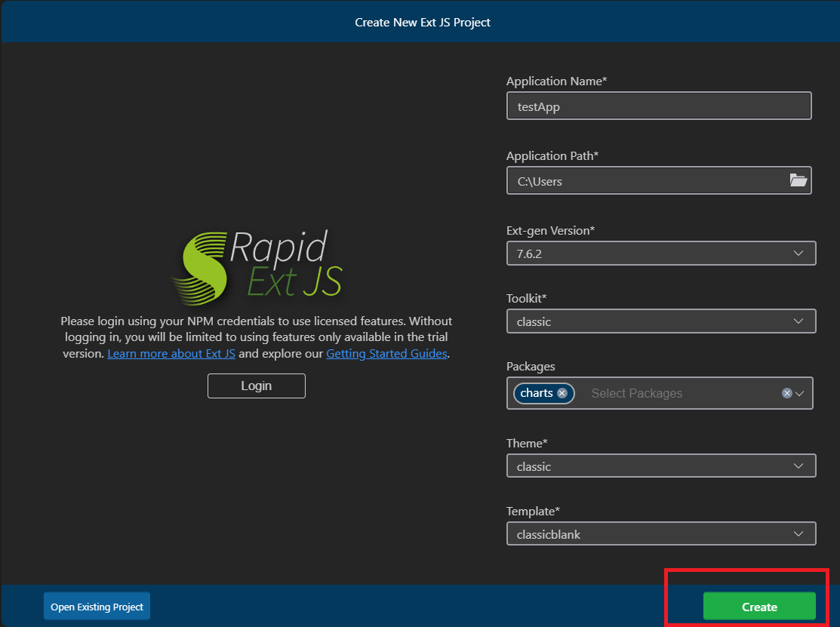Viewport: 840px width, 627px height.
Task: Remove the charts package tag
Action: (x=562, y=393)
